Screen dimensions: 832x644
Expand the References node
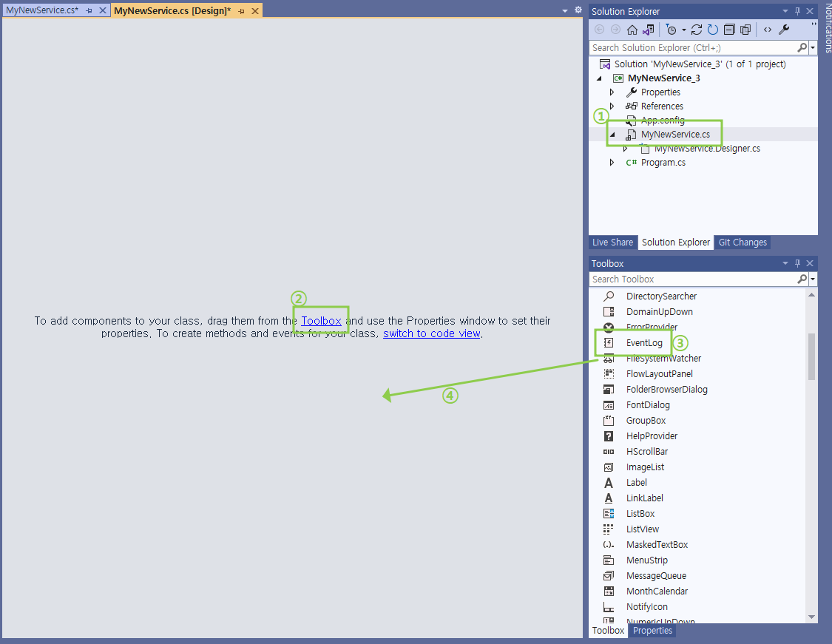tap(612, 106)
